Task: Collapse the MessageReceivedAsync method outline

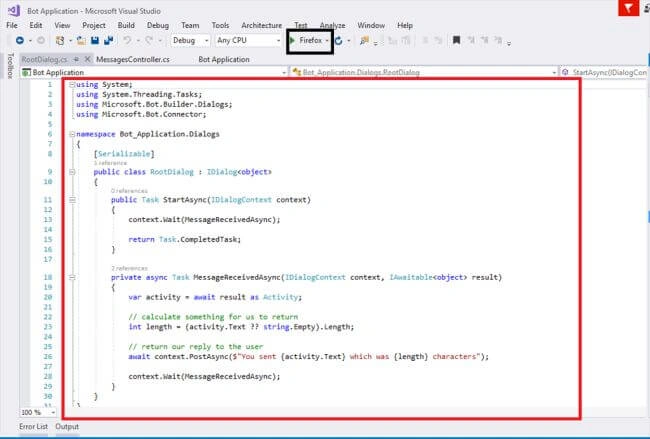Action: pos(72,277)
